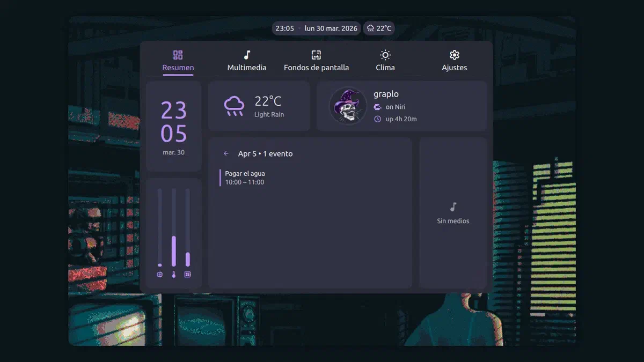Click the graplo username text
The height and width of the screenshot is (362, 644).
point(386,94)
